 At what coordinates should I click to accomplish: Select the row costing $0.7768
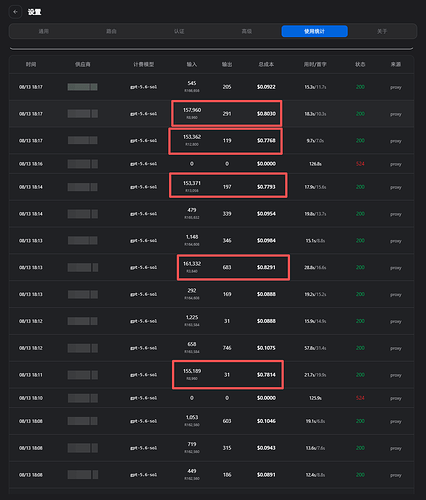[212, 140]
